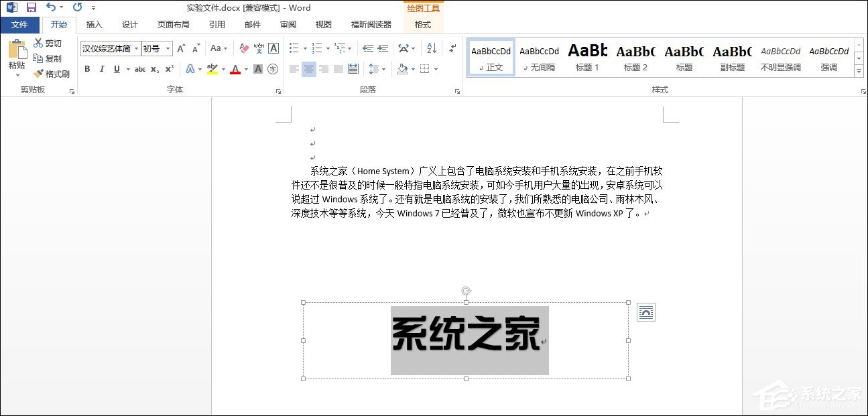Expand the font size dropdown
Viewport: 868px width, 416px height.
(x=168, y=48)
